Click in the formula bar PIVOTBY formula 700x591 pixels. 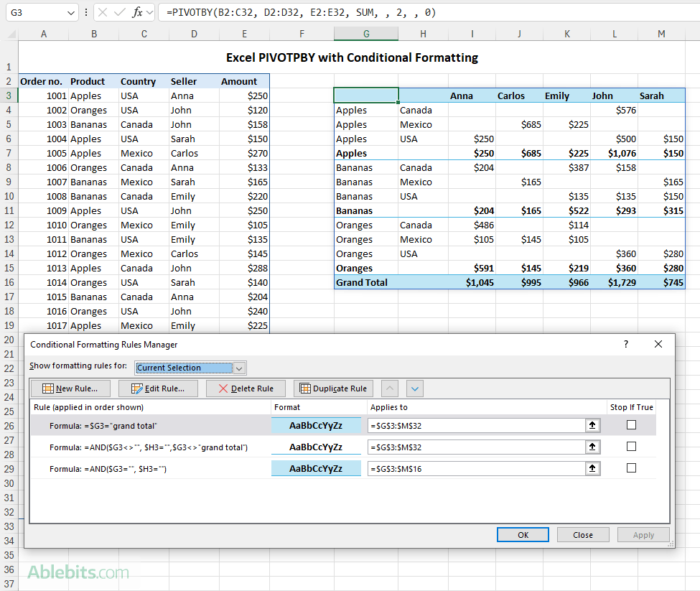pyautogui.click(x=302, y=12)
